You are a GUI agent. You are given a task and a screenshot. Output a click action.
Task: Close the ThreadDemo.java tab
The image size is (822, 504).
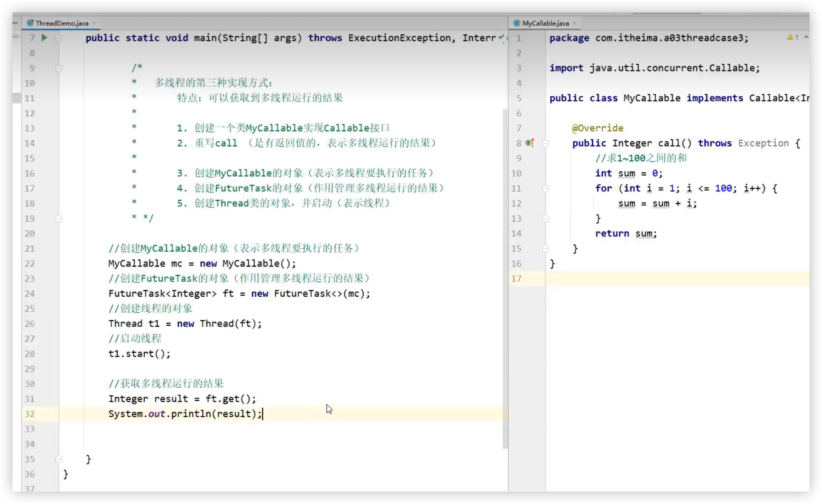click(x=94, y=23)
